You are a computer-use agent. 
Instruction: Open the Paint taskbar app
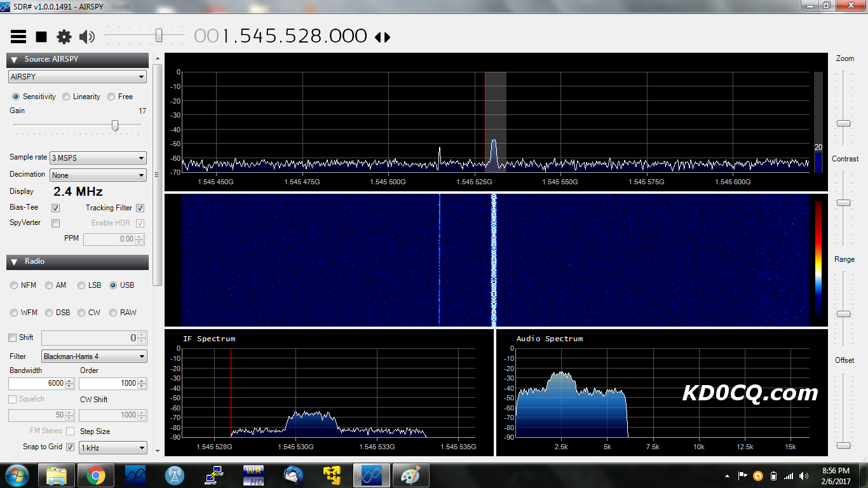pos(410,475)
